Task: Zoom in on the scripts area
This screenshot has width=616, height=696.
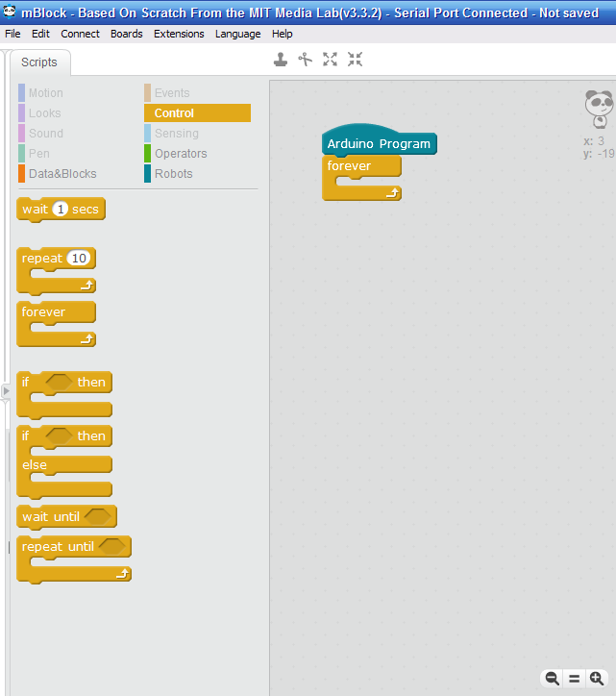Action: [597, 679]
